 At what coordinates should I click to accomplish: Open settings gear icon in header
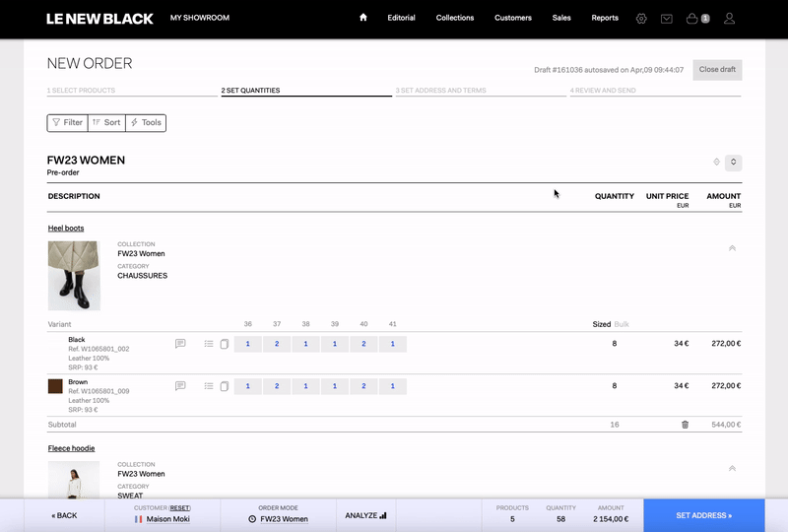click(641, 19)
